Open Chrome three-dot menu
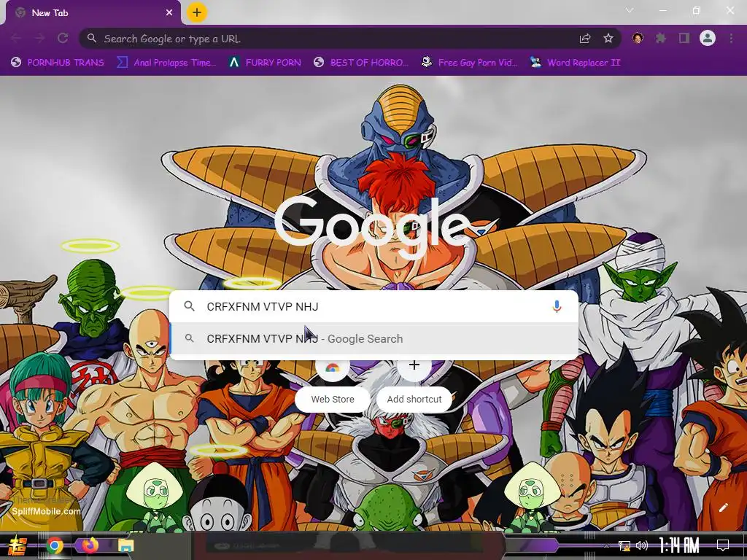The height and width of the screenshot is (560, 747). [731, 38]
